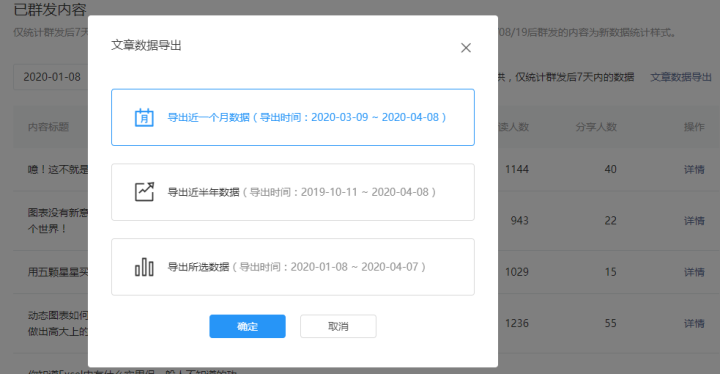Screen dimensions: 720x374
Task: Open 详情 for row with 1236 reads
Action: point(694,324)
